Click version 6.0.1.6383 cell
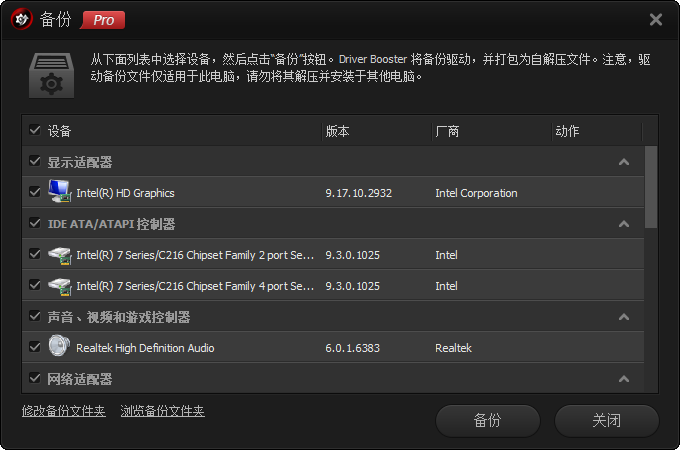This screenshot has width=680, height=450. [x=353, y=348]
